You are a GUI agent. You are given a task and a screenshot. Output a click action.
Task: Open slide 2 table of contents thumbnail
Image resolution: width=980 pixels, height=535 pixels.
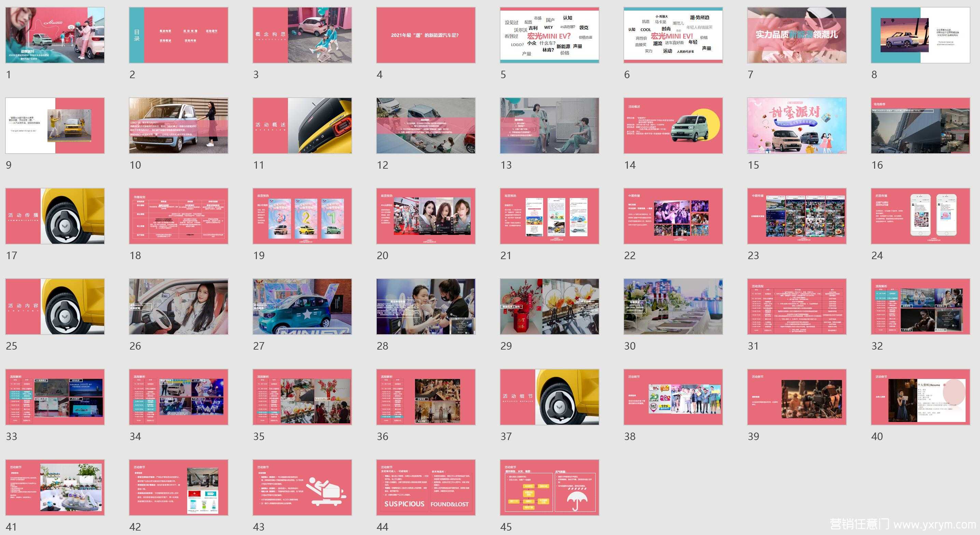click(x=178, y=35)
